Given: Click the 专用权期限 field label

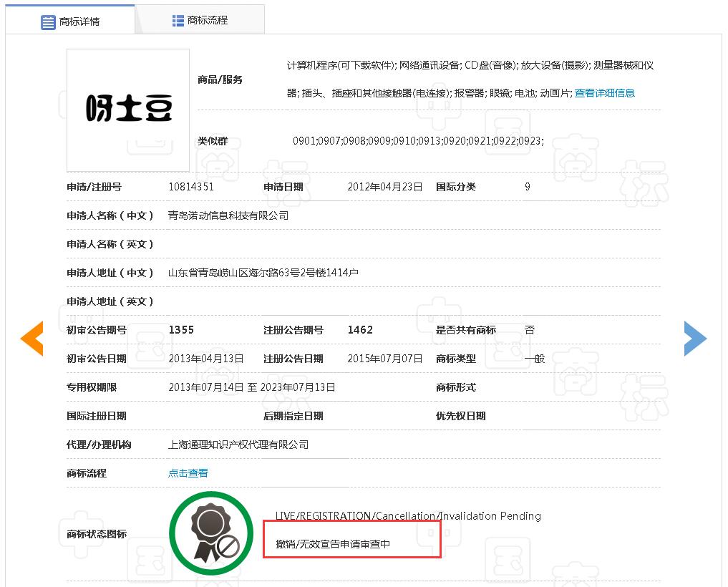Looking at the screenshot, I should point(92,387).
